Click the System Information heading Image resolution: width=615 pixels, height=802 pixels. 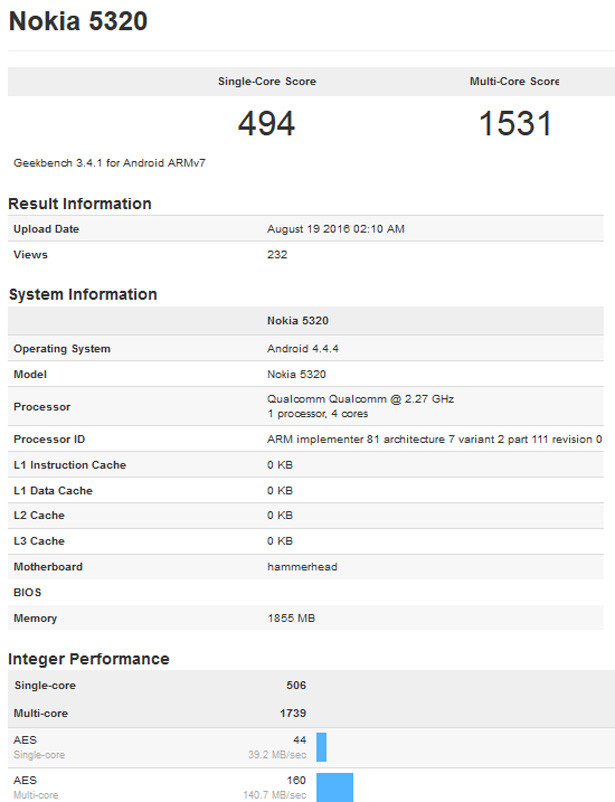pyautogui.click(x=83, y=295)
